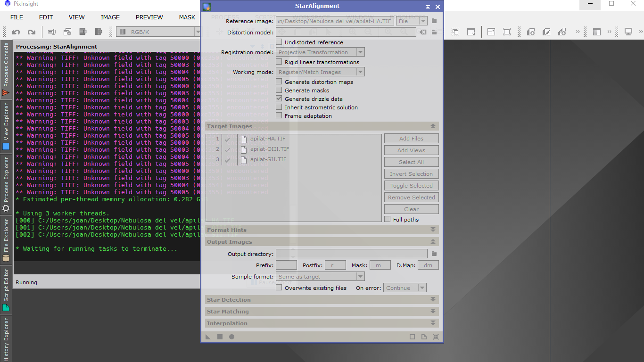This screenshot has width=644, height=362.
Task: Click the Apply Global circle icon in StarAlignment
Action: [231, 337]
